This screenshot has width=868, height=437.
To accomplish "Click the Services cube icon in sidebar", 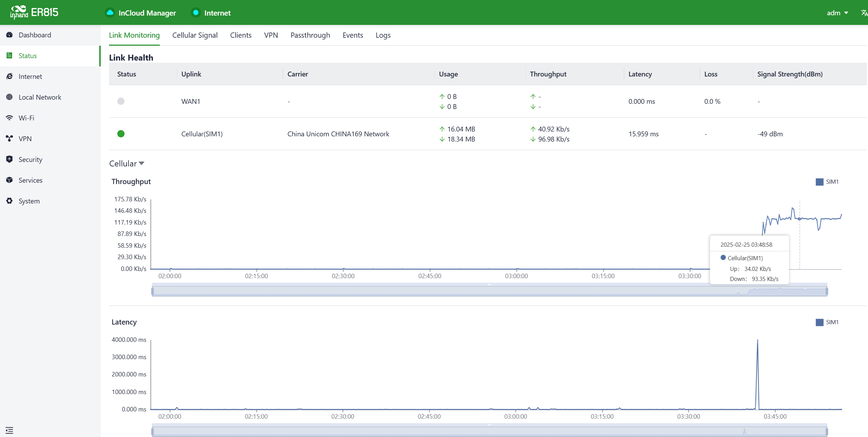I will point(9,180).
